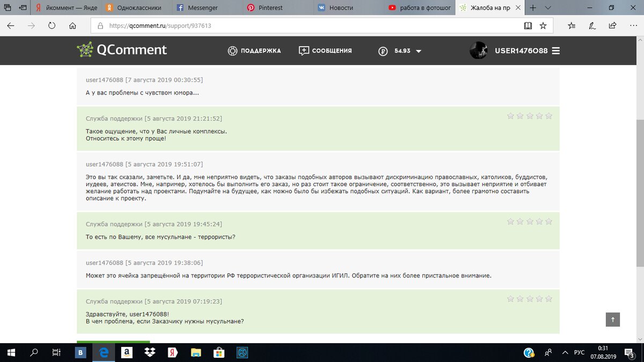
Task: Open the favorites hub icon
Action: coord(572,25)
